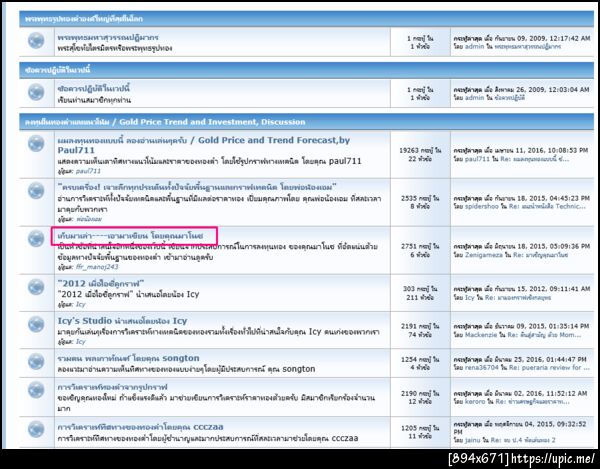Click the board icon in the ffr_manoj243 moderator row
This screenshot has height=469, width=600.
coord(36,239)
